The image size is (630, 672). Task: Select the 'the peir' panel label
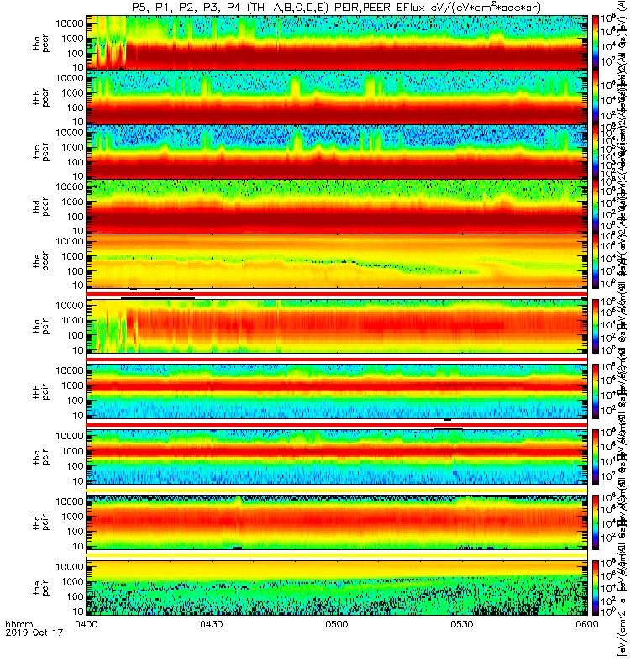[41, 588]
